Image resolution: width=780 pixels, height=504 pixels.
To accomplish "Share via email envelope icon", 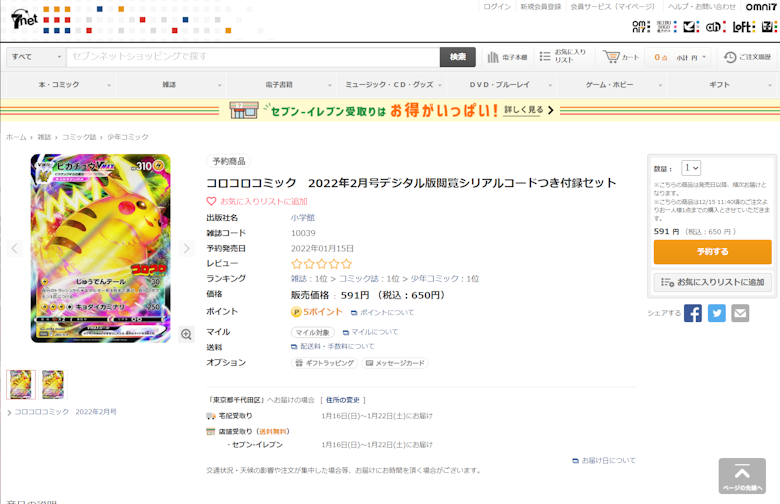I will [x=740, y=313].
